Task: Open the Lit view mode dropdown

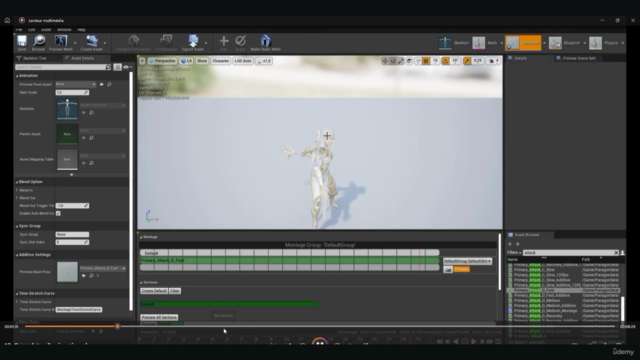Action: (187, 61)
